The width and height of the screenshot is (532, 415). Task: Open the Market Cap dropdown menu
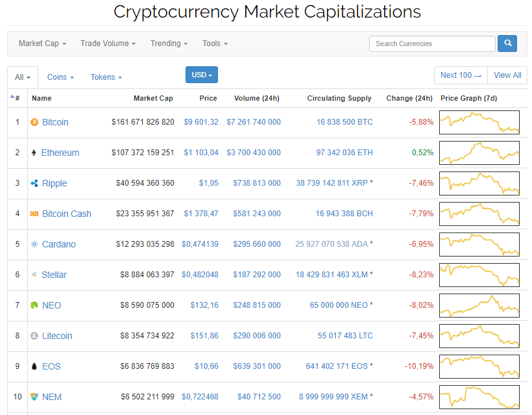point(42,44)
